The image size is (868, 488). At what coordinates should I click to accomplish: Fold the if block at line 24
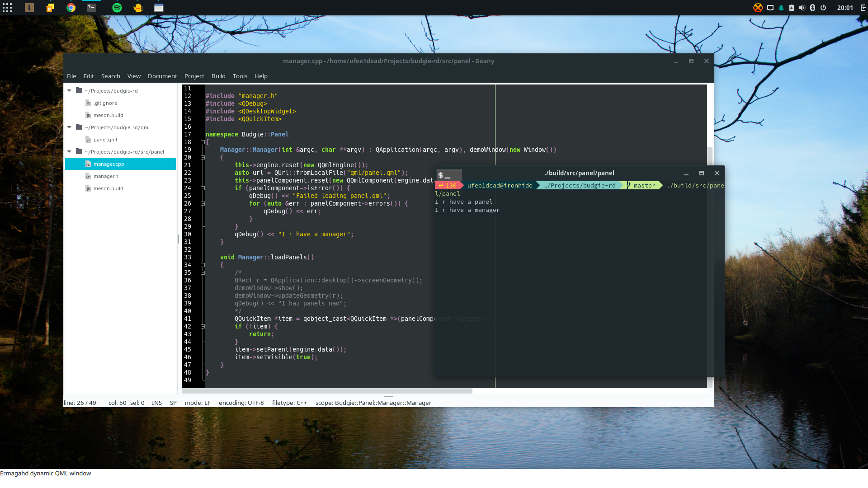coord(203,188)
